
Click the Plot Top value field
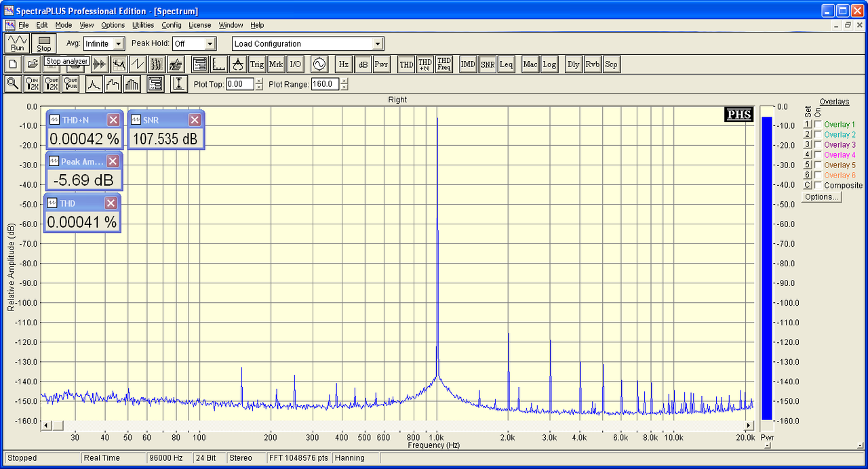[x=240, y=84]
